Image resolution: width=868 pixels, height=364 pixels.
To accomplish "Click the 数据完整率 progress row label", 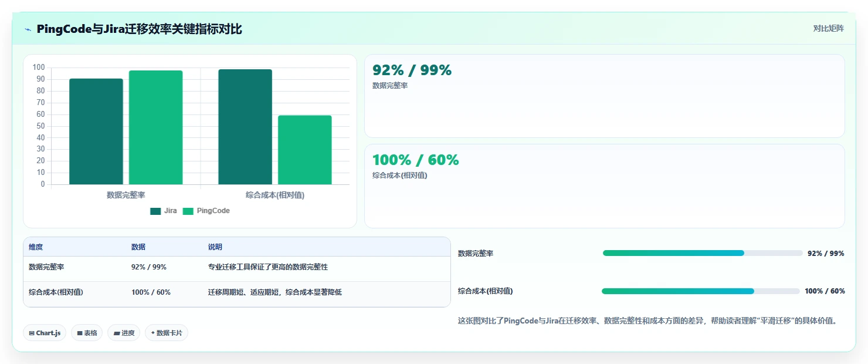I will 476,254.
